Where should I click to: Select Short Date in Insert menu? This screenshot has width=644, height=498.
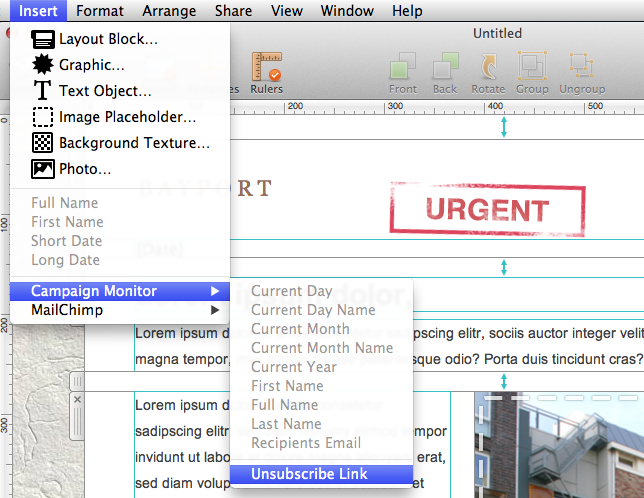pyautogui.click(x=120, y=241)
